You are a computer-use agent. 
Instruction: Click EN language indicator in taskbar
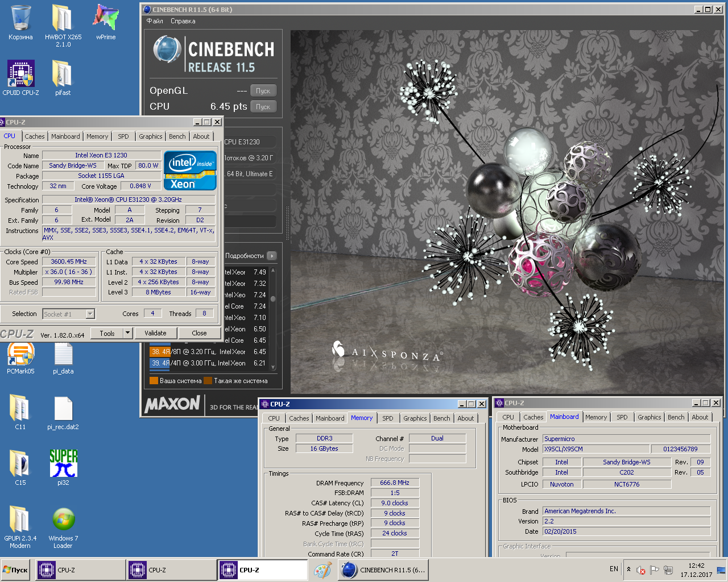pyautogui.click(x=614, y=569)
